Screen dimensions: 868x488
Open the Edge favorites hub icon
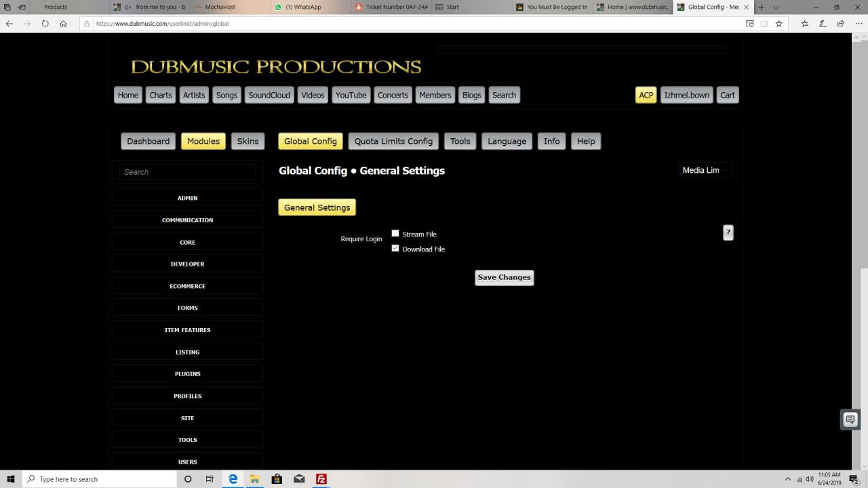coord(804,23)
